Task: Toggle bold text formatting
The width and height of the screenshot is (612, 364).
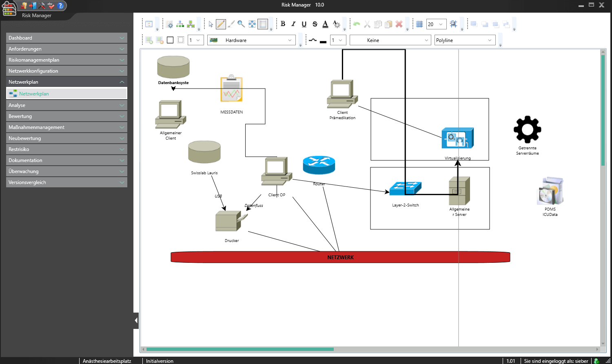Action: (283, 24)
